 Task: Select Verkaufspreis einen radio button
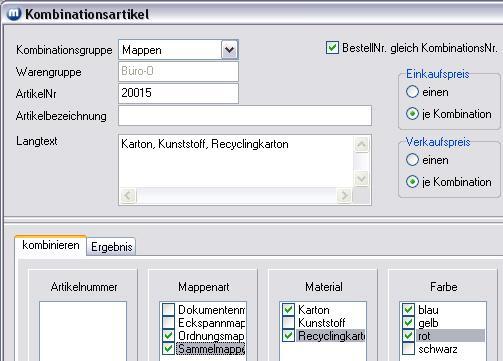[412, 160]
